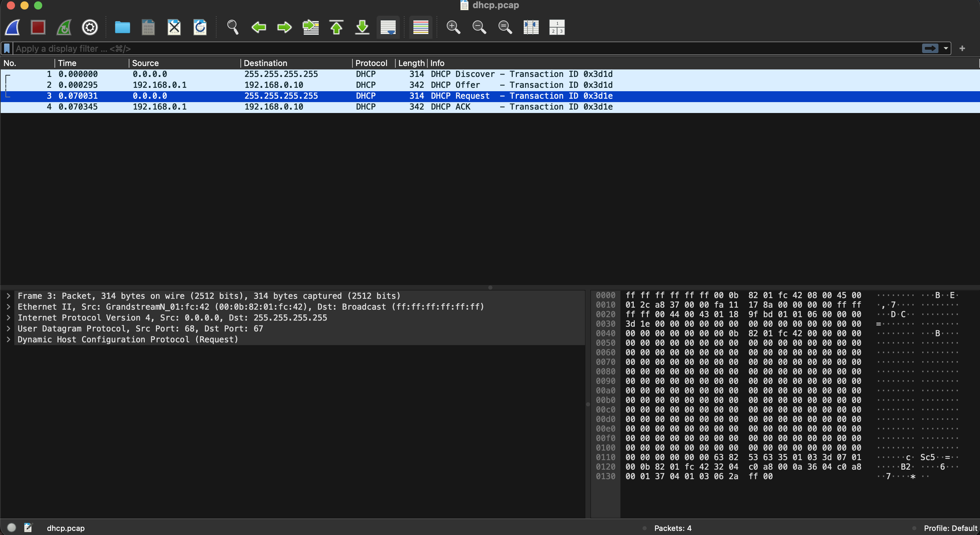Find a packet with magnifier icon
The image size is (980, 535).
[233, 27]
